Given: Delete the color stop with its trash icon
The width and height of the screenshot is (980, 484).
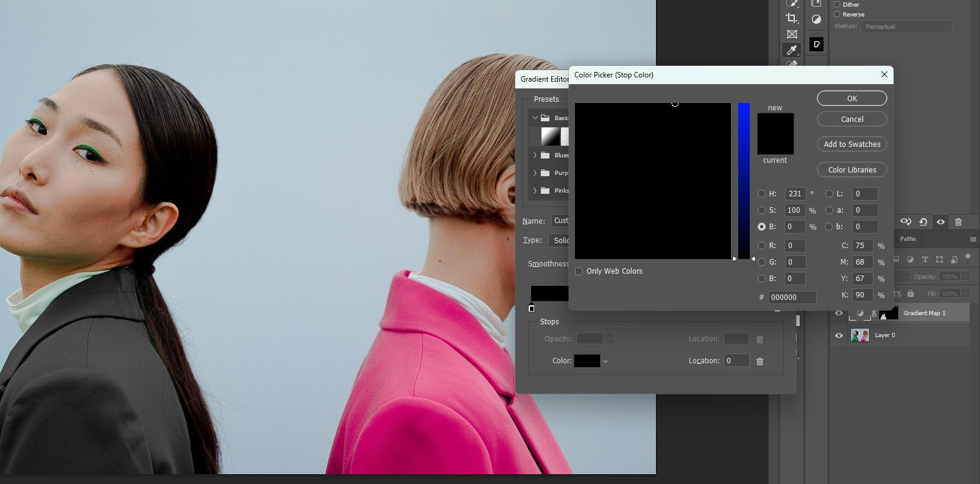Looking at the screenshot, I should (x=760, y=361).
